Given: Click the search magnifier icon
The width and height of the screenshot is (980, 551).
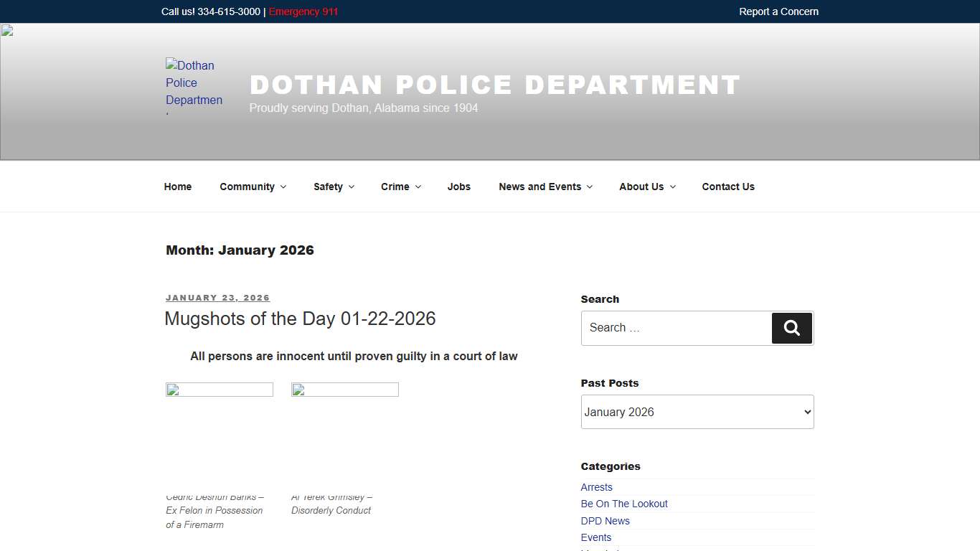Looking at the screenshot, I should 791,328.
